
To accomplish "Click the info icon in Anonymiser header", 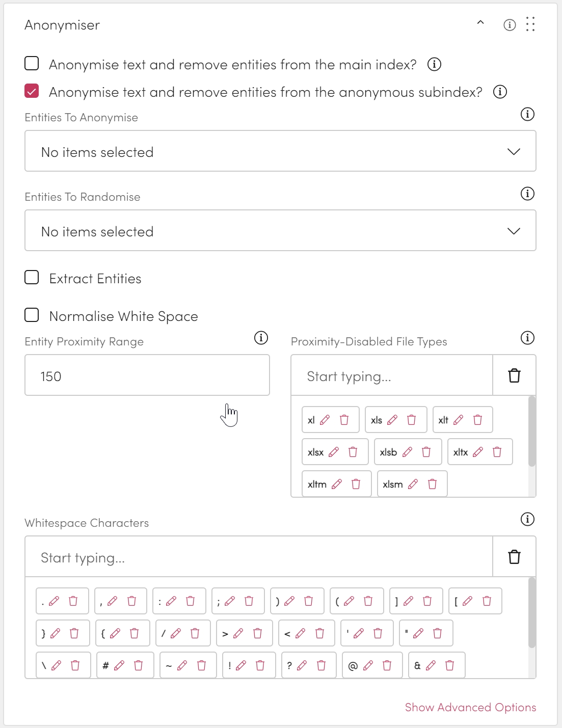I will point(510,25).
